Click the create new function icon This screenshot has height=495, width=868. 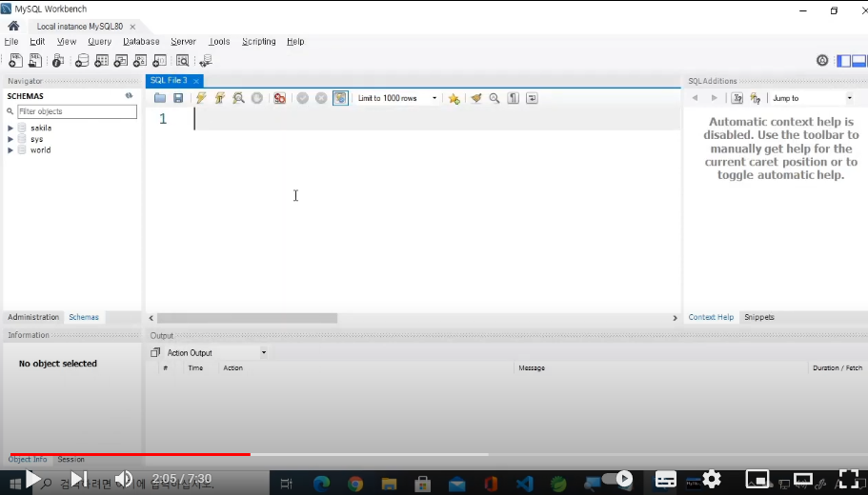pos(159,60)
